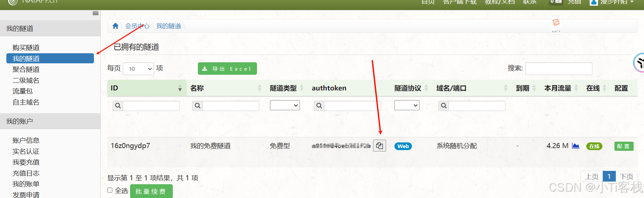Click the search magnifier in authtoken filter
644x198 pixels.
coord(319,106)
